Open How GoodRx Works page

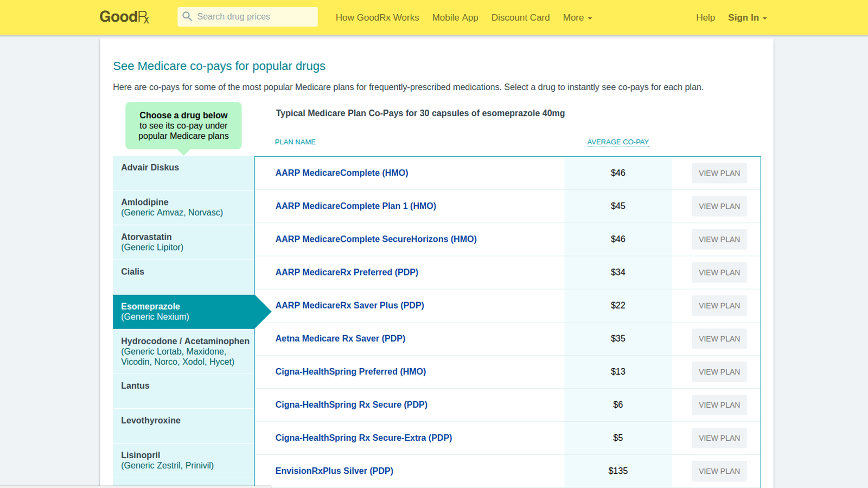pos(377,17)
